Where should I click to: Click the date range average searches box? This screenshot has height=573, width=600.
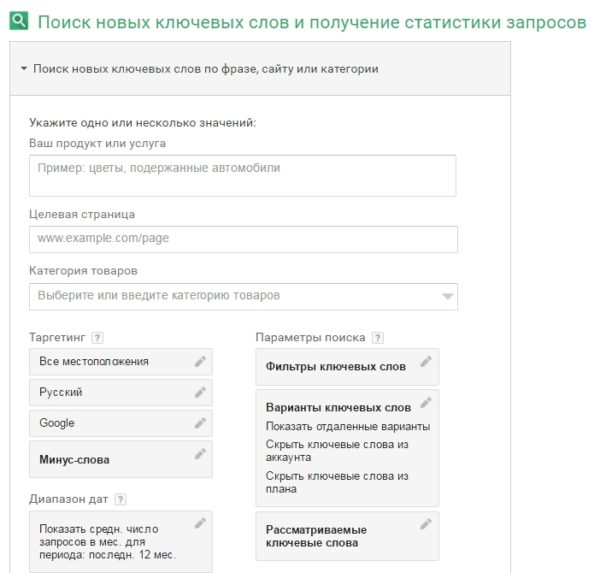pyautogui.click(x=110, y=541)
